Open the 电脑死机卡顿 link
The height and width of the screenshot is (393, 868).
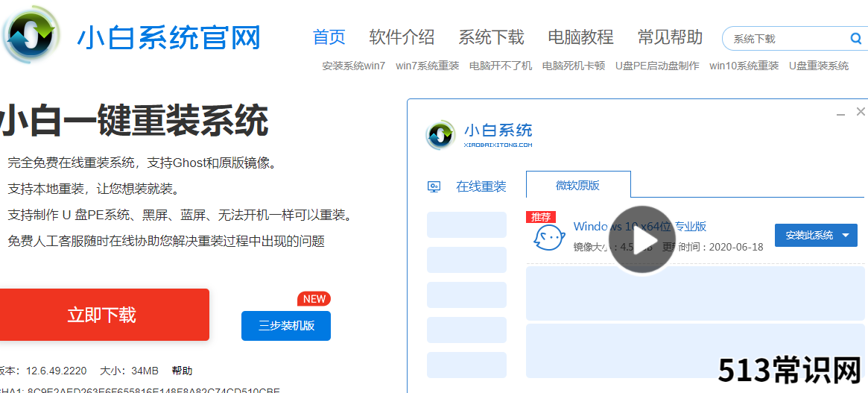click(x=574, y=66)
